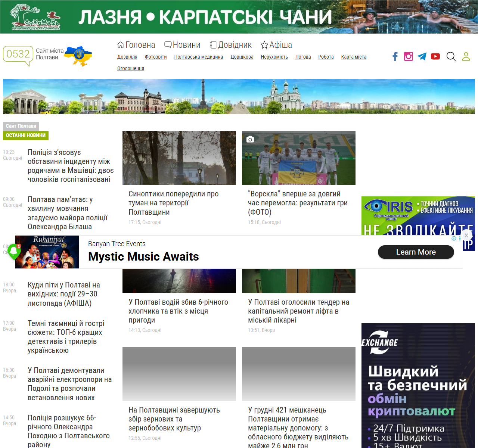The height and width of the screenshot is (448, 478).
Task: Select the ОСТАННІ НОВИНИ tab
Action: pyautogui.click(x=26, y=136)
